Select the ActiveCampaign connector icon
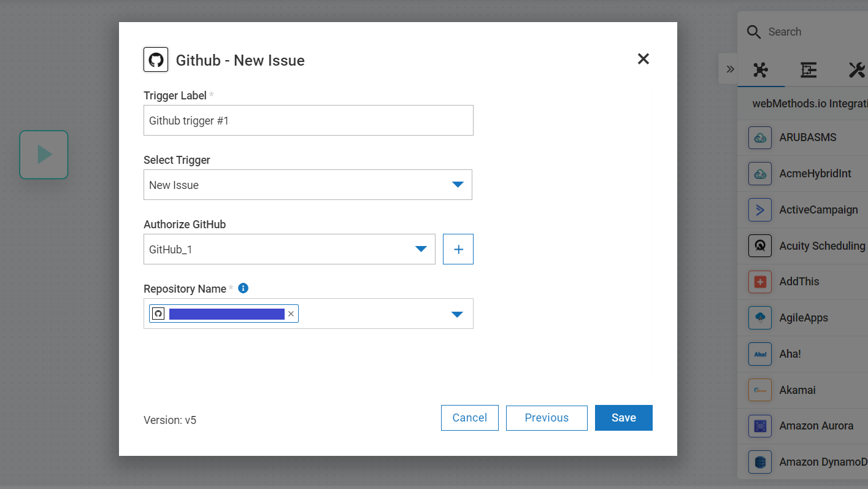The height and width of the screenshot is (489, 868). pyautogui.click(x=759, y=210)
